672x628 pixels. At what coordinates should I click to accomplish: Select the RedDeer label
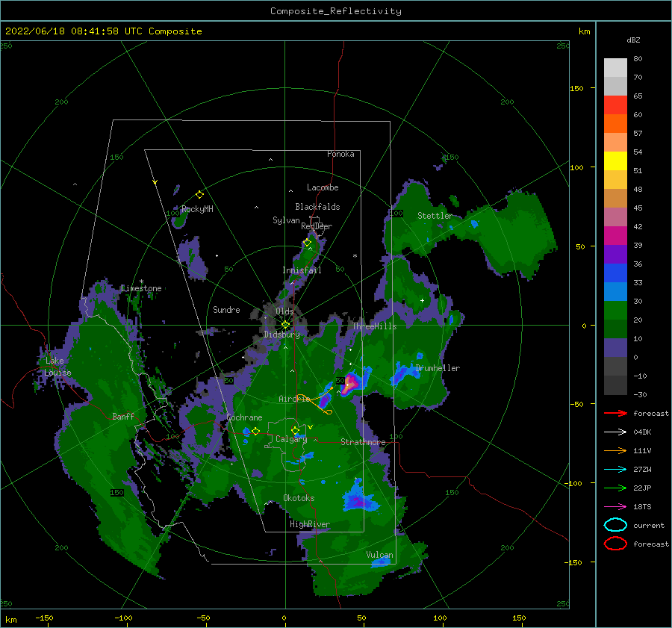click(317, 226)
